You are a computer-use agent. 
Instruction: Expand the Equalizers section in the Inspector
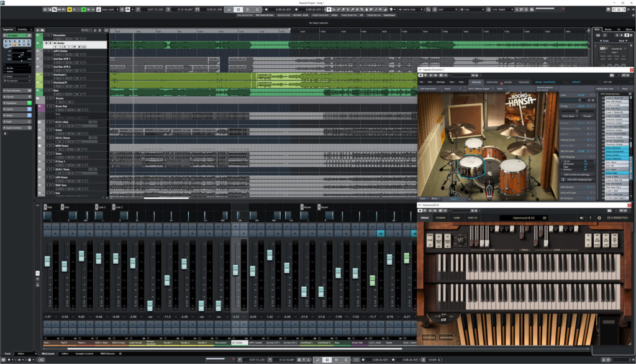pos(12,102)
